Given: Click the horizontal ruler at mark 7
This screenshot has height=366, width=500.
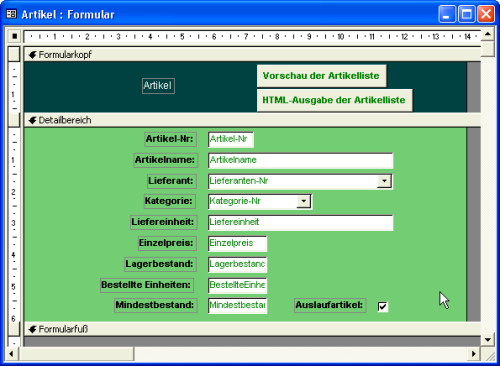Looking at the screenshot, I should pos(246,36).
